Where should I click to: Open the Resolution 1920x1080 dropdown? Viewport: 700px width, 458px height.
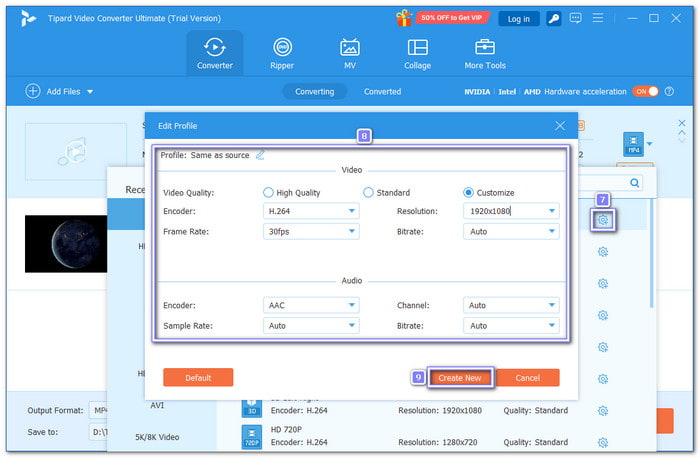511,211
